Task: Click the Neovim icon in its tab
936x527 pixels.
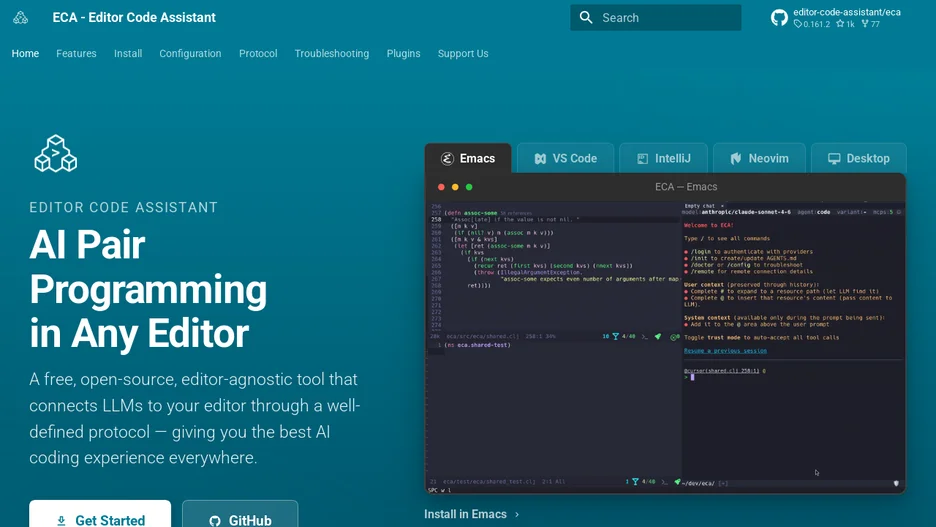Action: 736,158
